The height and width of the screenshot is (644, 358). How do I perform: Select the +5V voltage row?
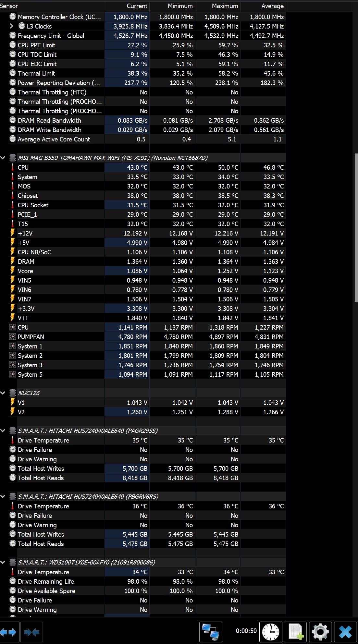[x=143, y=242]
